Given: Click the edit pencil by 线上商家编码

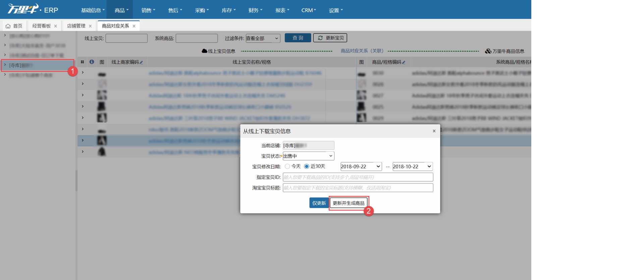Looking at the screenshot, I should [x=141, y=62].
